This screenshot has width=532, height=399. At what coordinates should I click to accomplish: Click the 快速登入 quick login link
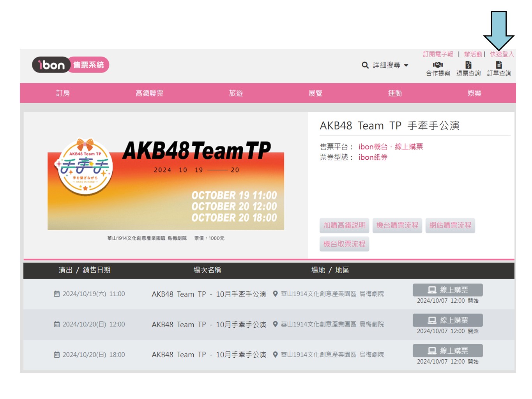(x=502, y=54)
